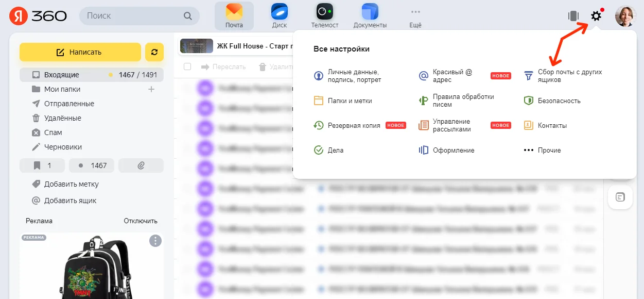Click the search magnifier icon
The width and height of the screenshot is (644, 299).
(188, 16)
